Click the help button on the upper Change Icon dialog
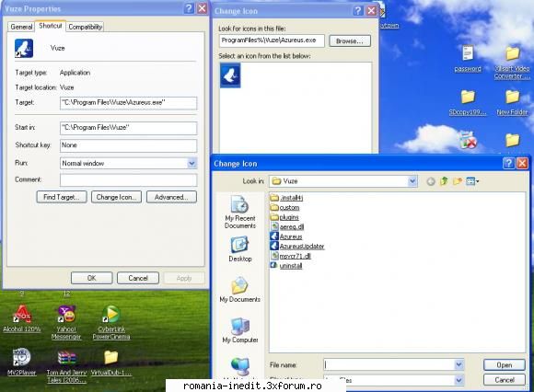The image size is (534, 392). [357, 11]
